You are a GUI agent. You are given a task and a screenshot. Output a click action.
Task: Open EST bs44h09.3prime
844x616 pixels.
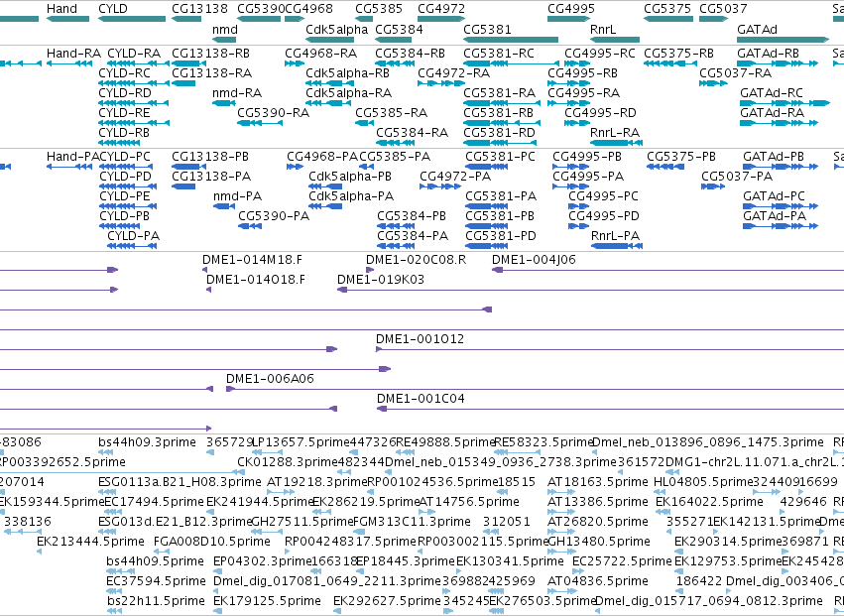106,452
